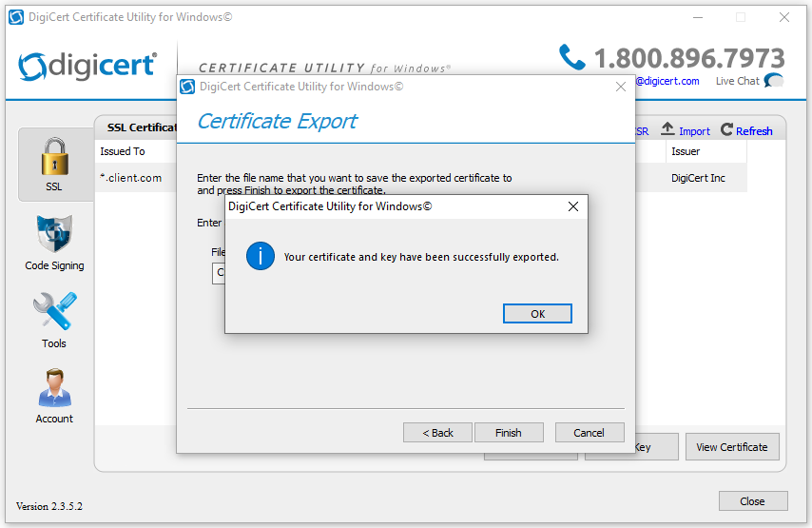
Task: Close the main DigiCert window with X
Action: (x=784, y=17)
